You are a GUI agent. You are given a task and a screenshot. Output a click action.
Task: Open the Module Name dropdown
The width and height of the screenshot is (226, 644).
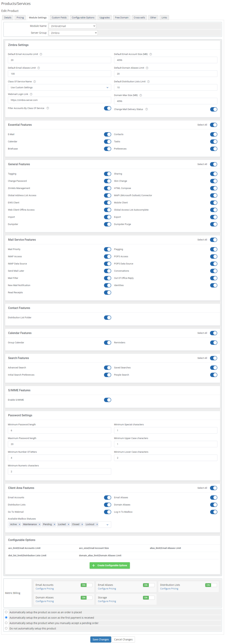72,26
